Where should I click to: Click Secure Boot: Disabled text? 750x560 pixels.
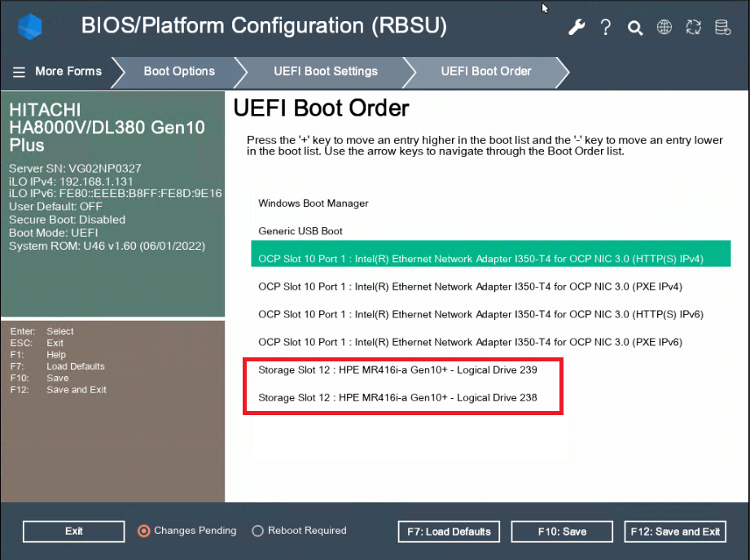point(67,220)
